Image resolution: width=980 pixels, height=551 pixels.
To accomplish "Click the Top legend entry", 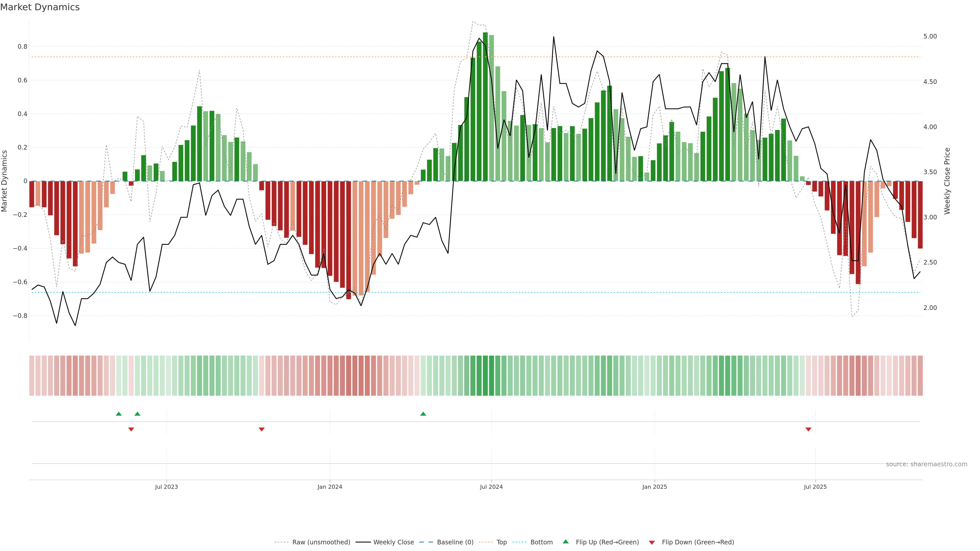I will [501, 542].
